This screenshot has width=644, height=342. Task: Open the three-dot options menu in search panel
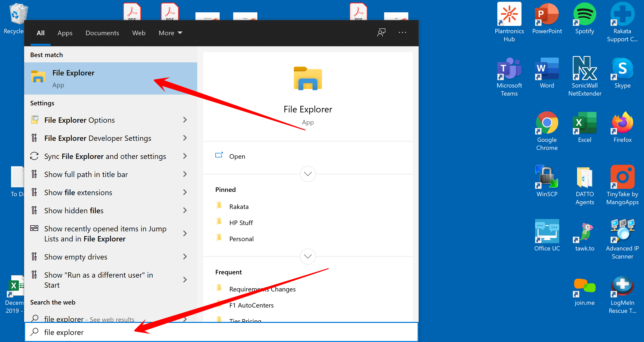pos(402,32)
